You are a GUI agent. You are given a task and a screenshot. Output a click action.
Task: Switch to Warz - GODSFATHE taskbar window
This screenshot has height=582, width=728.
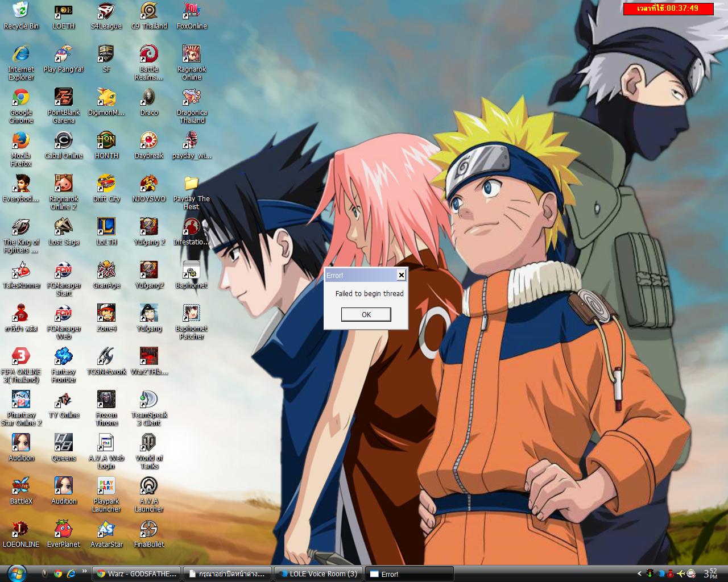click(137, 573)
